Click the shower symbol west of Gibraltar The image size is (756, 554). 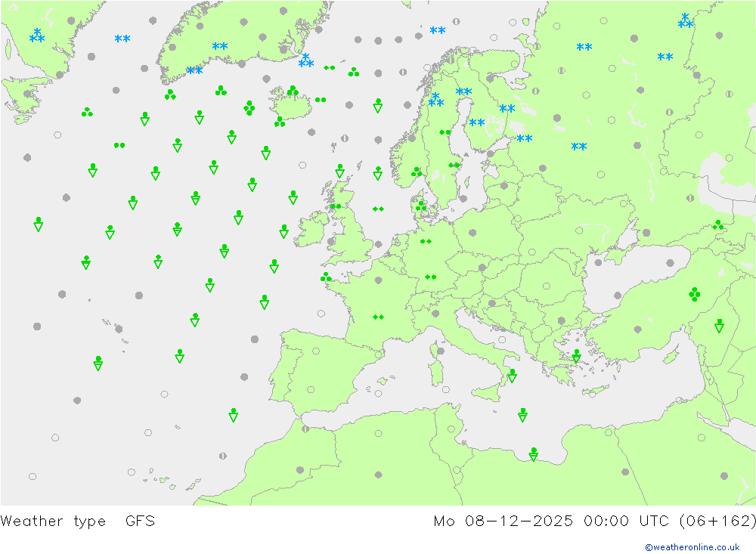click(x=234, y=415)
